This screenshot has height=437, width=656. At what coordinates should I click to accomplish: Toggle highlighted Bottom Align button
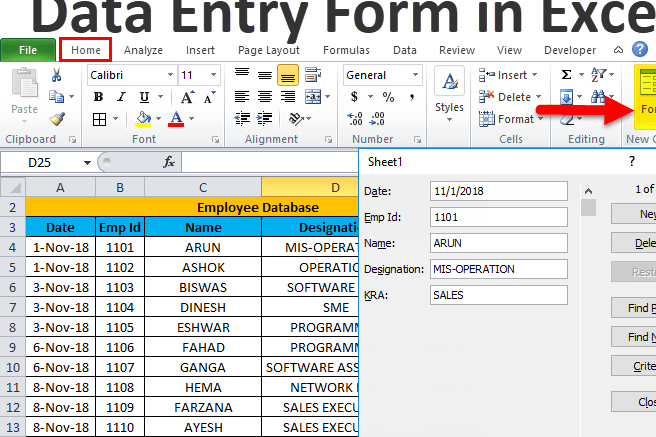tap(288, 75)
